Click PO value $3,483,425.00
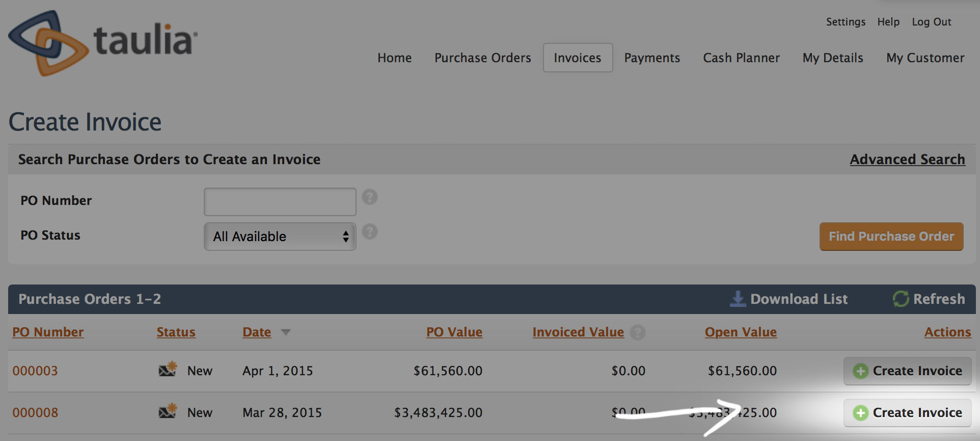The image size is (980, 441). click(439, 413)
